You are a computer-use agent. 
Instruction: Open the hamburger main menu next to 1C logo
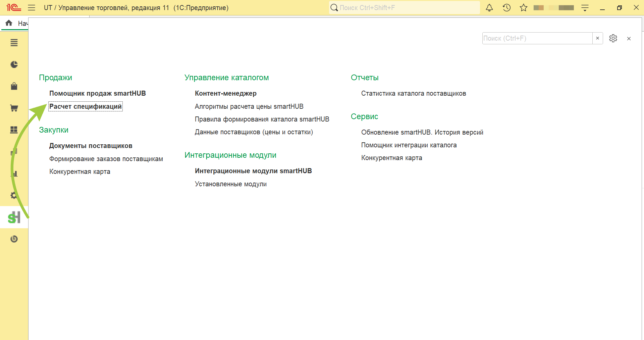(32, 8)
